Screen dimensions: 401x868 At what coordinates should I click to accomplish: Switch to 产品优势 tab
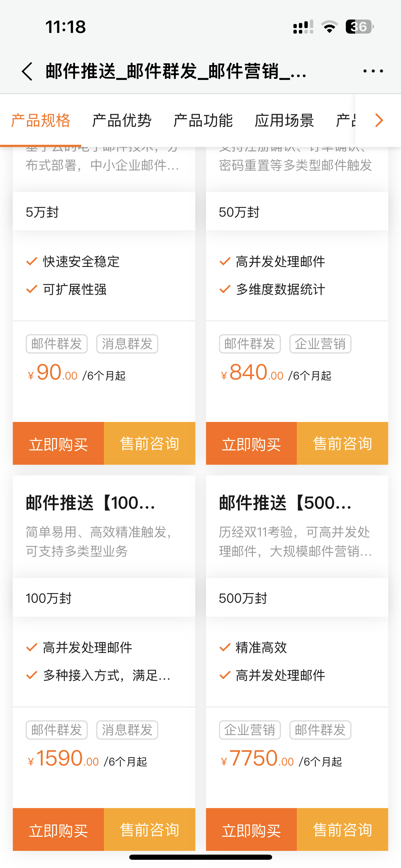click(122, 120)
